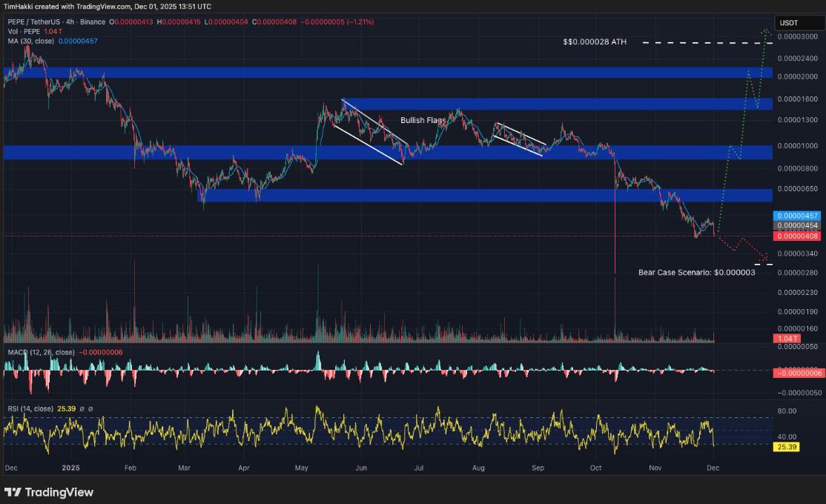This screenshot has width=826, height=504.
Task: Click the Bear Case Scenario annotation text
Action: tap(696, 273)
